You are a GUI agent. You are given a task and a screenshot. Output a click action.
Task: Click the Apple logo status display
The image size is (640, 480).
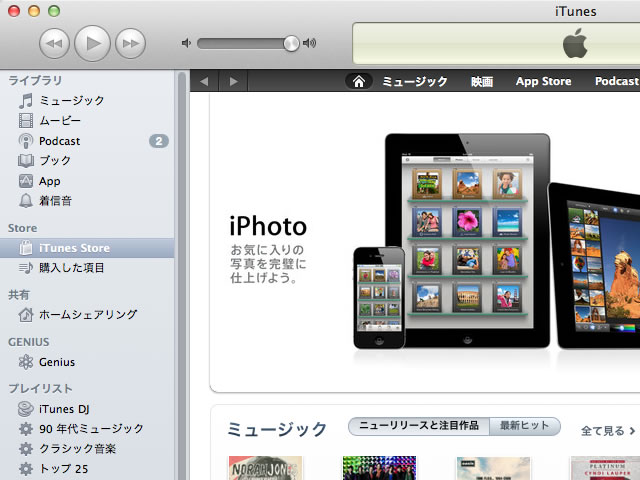pyautogui.click(x=575, y=43)
